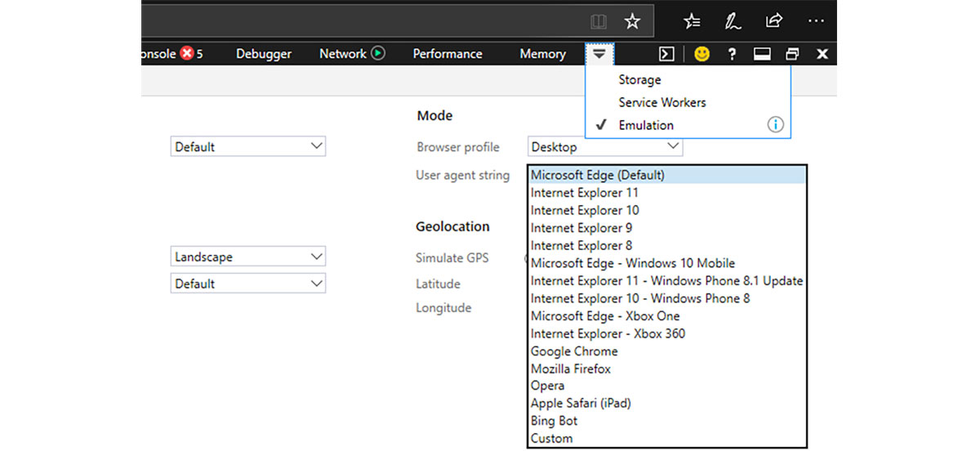Select Service Workers from the menu

tap(661, 102)
